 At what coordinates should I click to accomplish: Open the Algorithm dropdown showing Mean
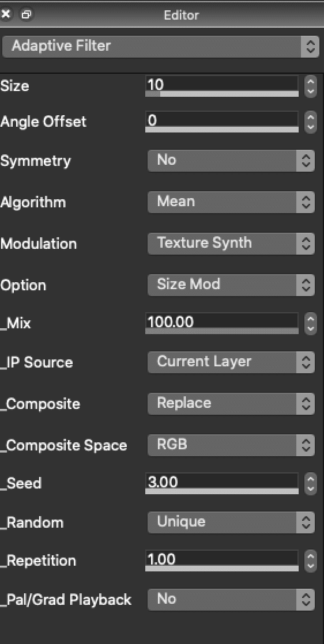[231, 202]
